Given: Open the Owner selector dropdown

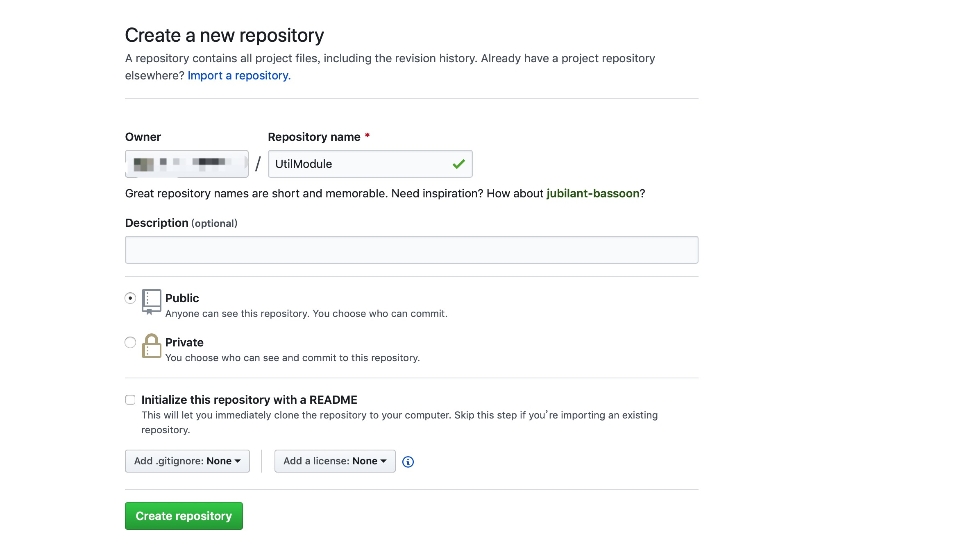Looking at the screenshot, I should pos(186,164).
